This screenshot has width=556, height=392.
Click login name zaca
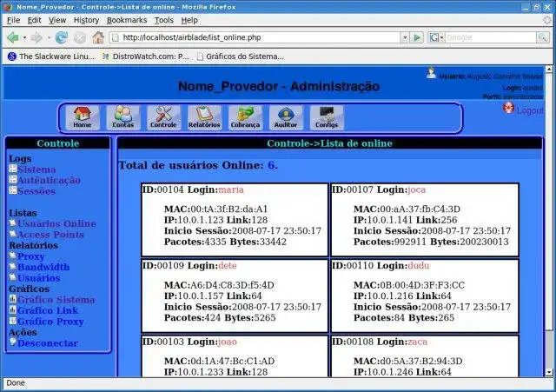point(417,342)
